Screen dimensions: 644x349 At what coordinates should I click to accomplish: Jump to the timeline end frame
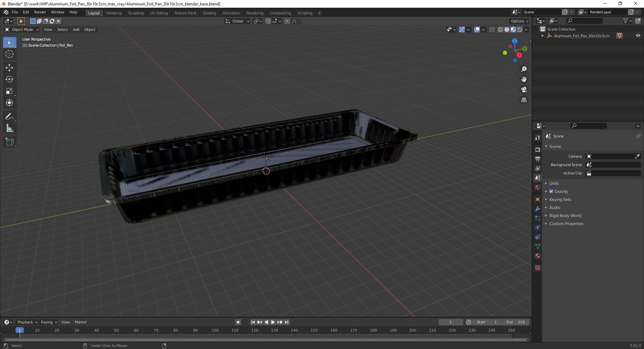point(287,322)
